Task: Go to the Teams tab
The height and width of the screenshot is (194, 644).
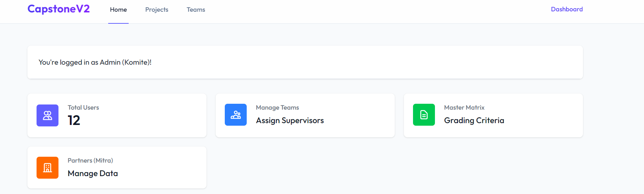Action: 196,9
